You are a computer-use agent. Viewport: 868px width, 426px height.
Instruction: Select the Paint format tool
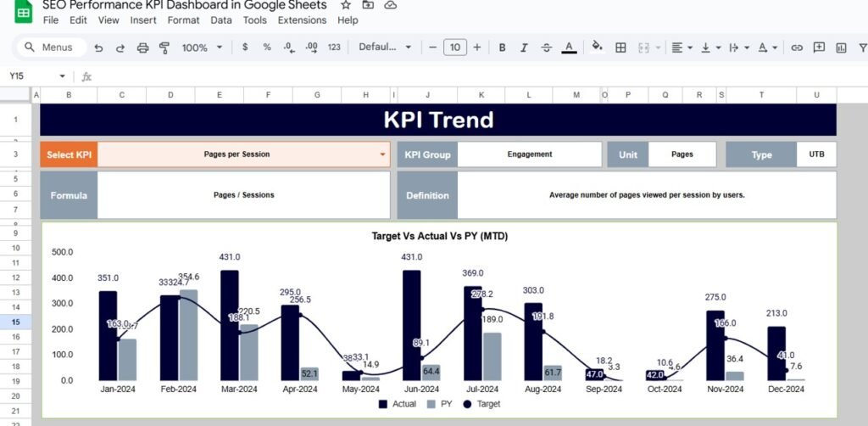164,48
